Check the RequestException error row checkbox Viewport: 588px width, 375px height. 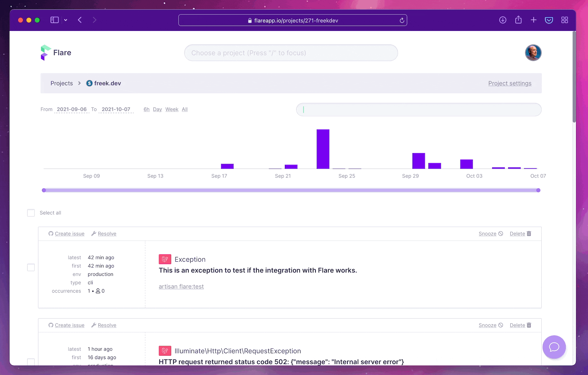click(31, 362)
